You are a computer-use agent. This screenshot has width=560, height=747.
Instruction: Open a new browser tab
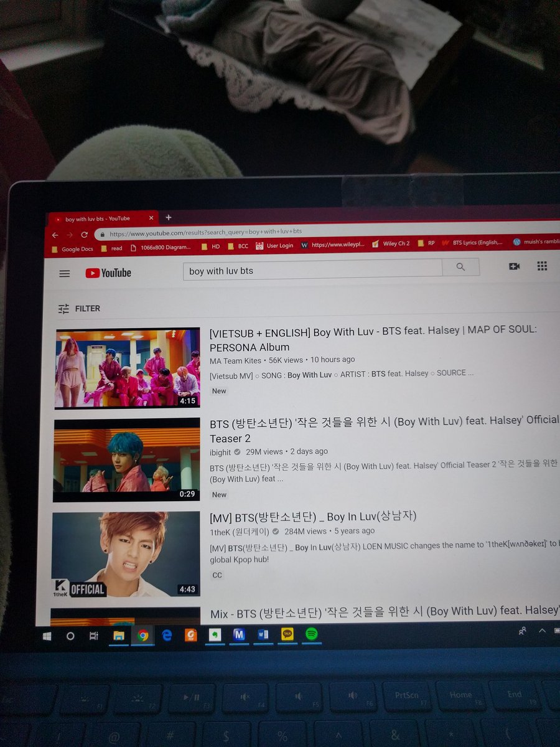168,217
